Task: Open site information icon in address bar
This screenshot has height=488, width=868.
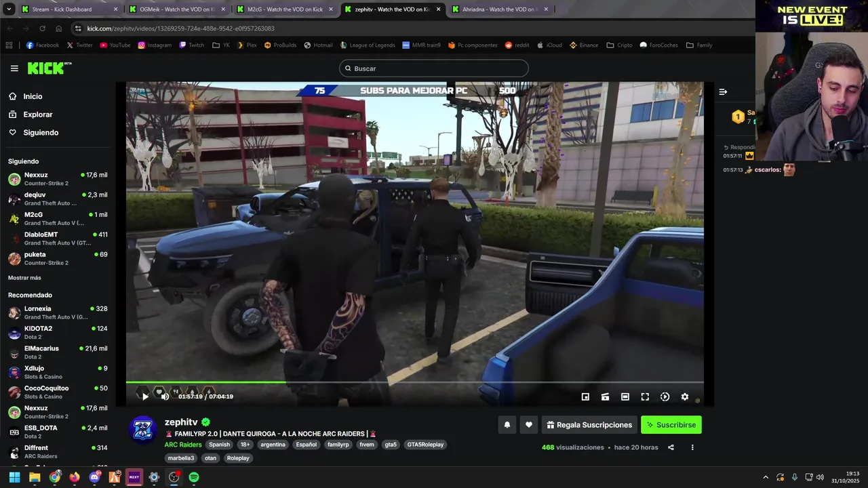Action: pos(78,28)
